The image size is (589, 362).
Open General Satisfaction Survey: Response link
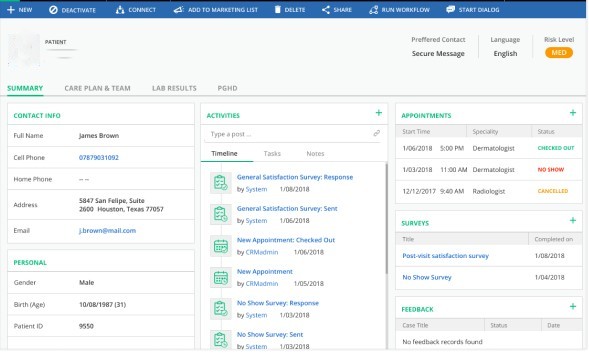295,177
